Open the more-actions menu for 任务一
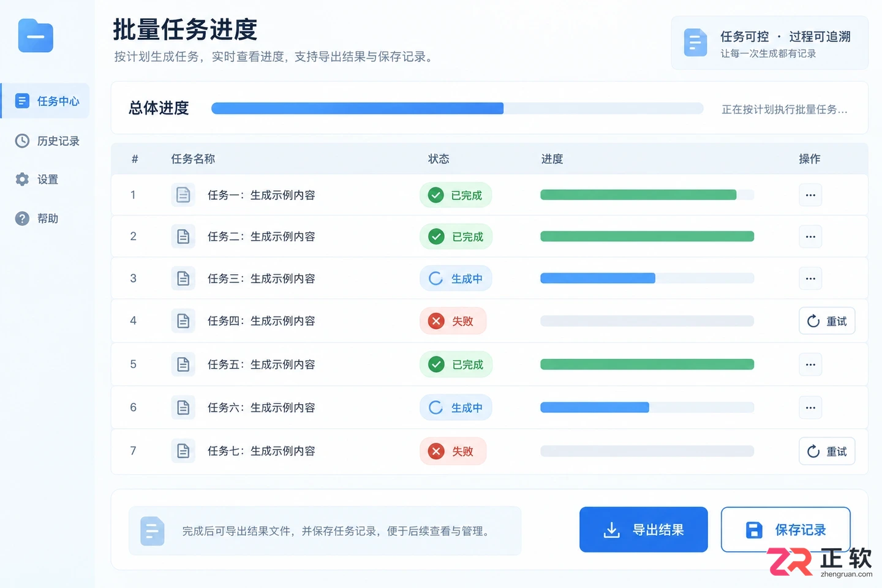882x588 pixels. [x=810, y=195]
